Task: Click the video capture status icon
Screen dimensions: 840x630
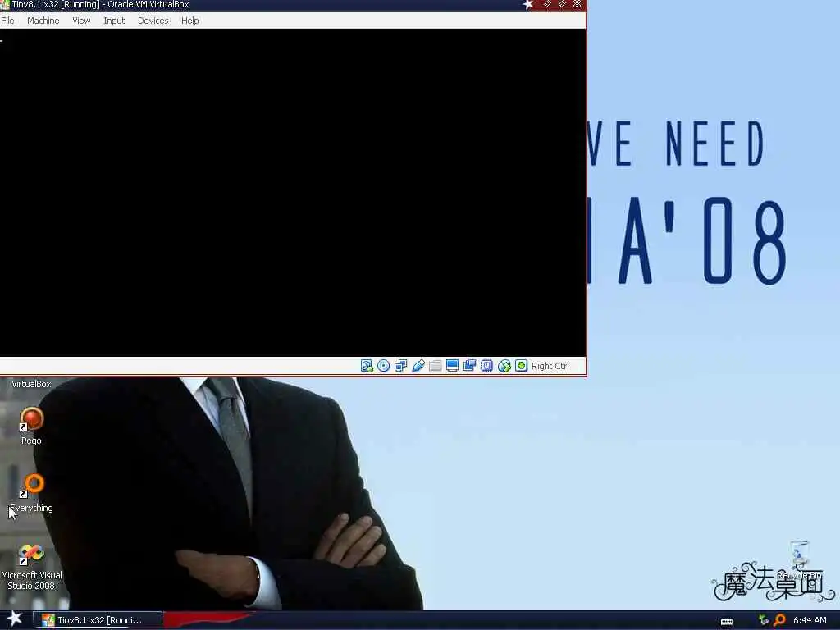Action: tap(470, 366)
